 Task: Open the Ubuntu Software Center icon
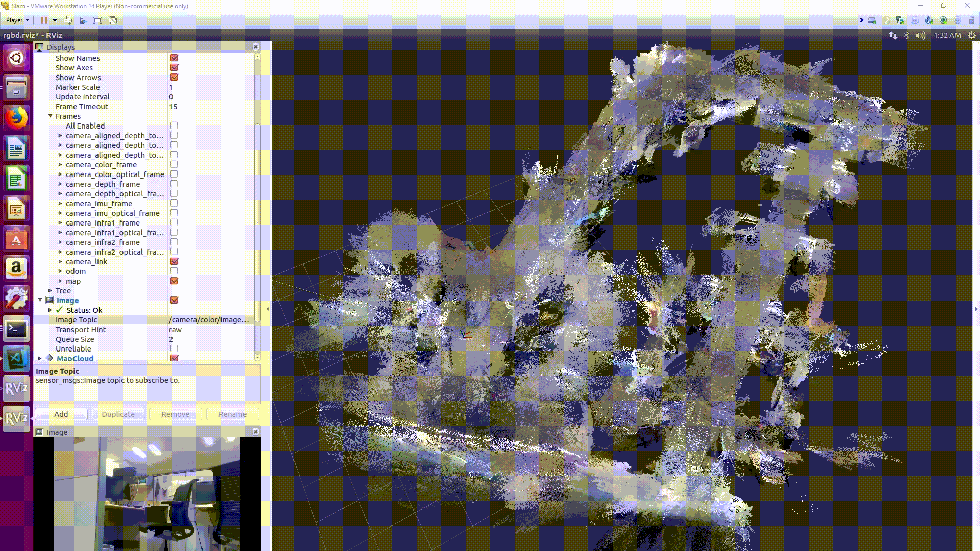[16, 239]
